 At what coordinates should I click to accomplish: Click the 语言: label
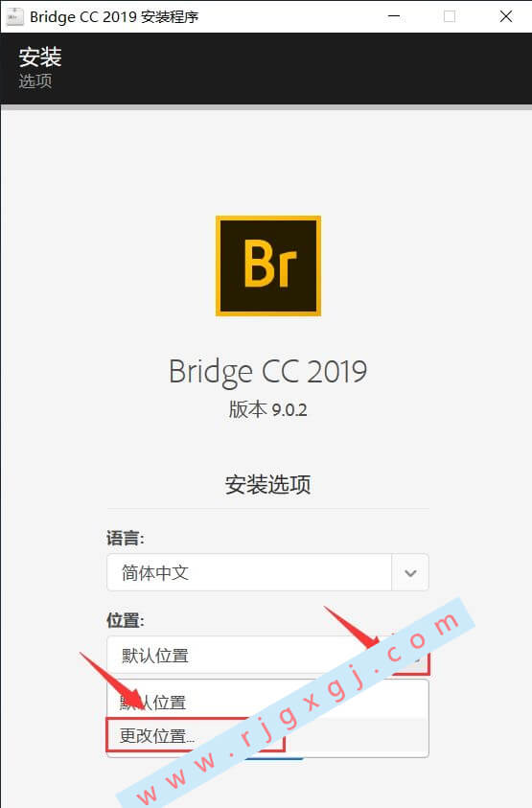point(126,538)
